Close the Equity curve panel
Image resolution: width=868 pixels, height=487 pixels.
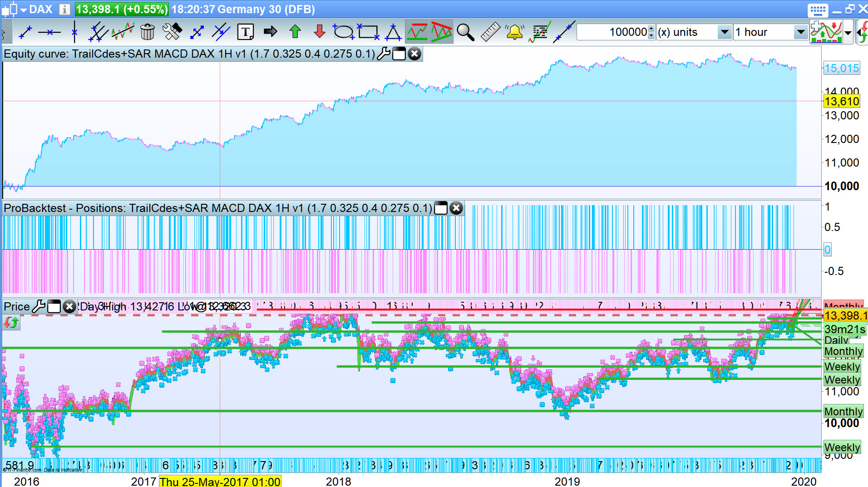tap(414, 54)
